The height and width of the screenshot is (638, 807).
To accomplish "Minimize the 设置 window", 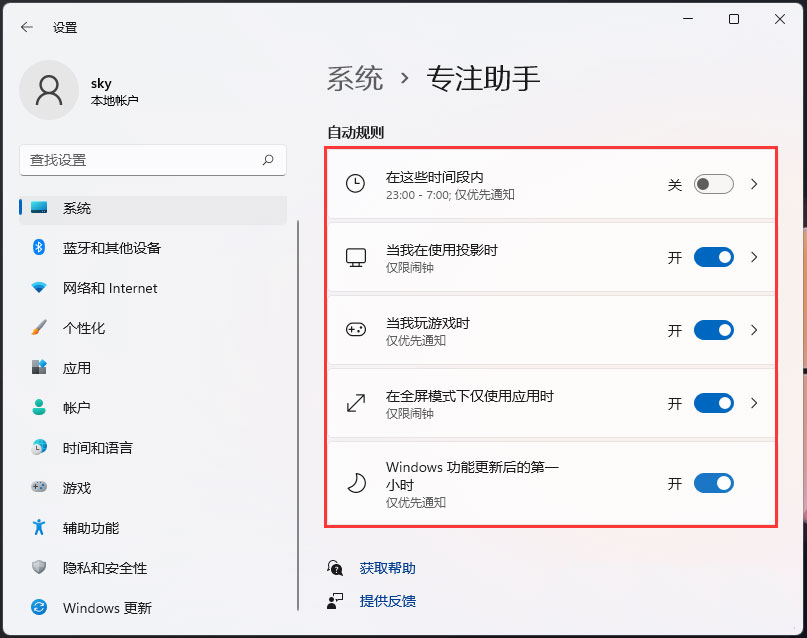I will tap(688, 19).
